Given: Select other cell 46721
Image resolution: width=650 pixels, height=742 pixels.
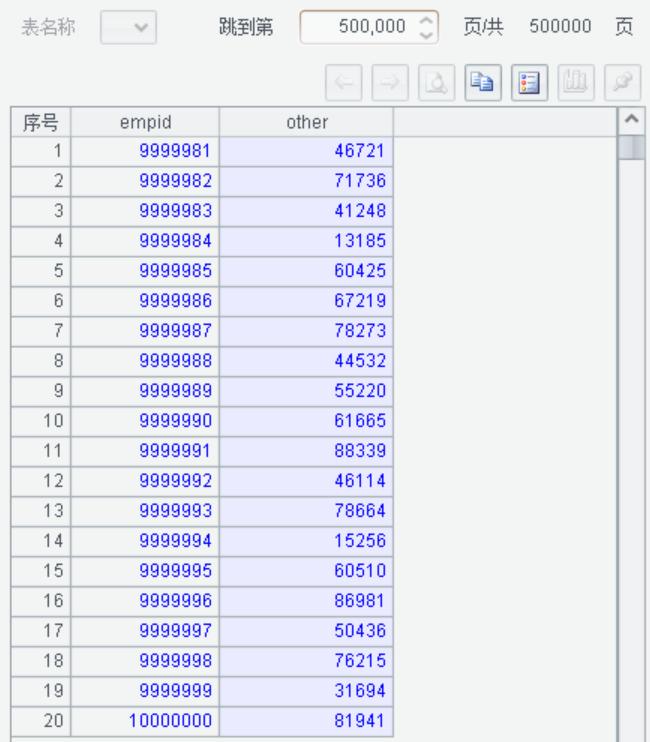Looking at the screenshot, I should [307, 151].
